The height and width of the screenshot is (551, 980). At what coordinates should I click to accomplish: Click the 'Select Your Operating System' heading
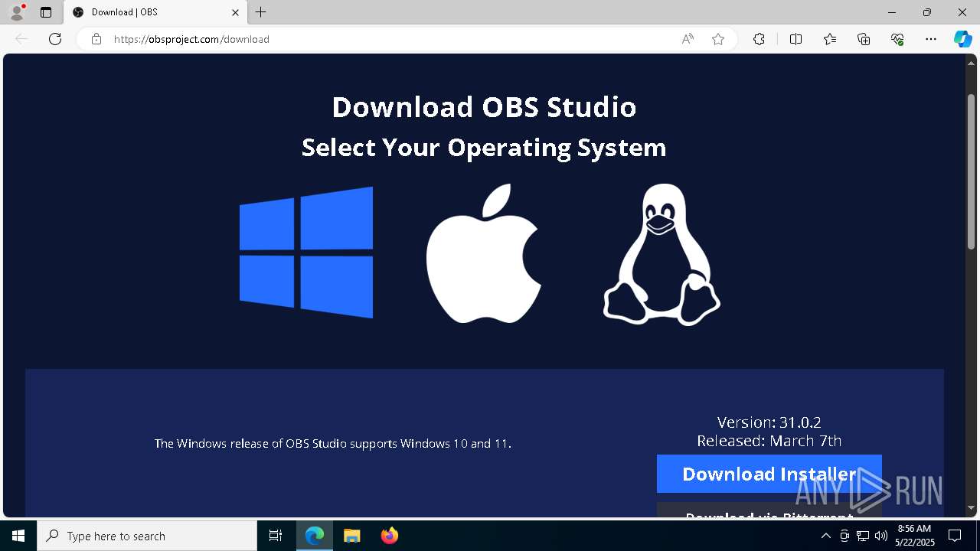coord(484,147)
